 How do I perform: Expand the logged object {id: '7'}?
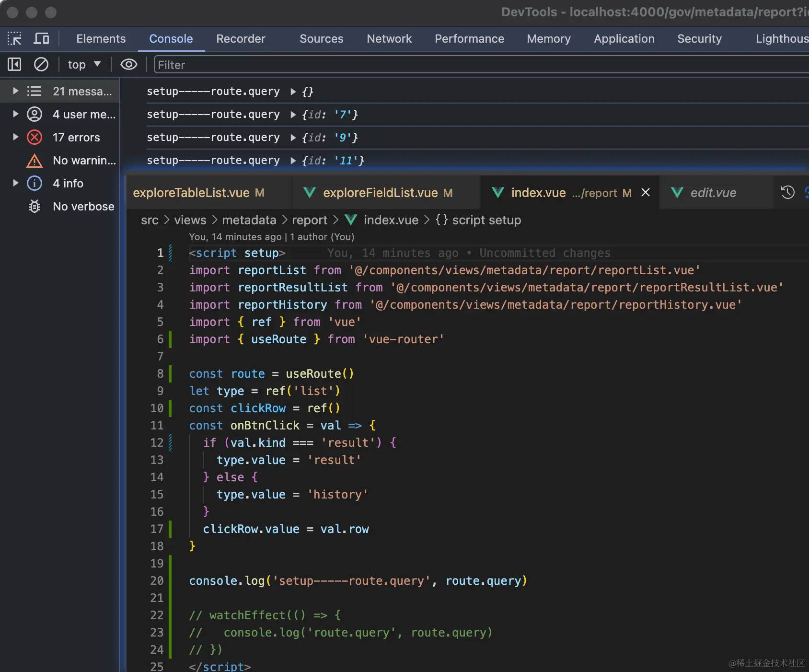click(x=293, y=115)
